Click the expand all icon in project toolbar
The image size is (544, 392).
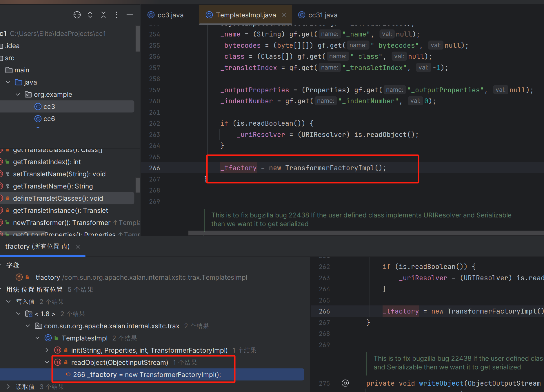(90, 15)
